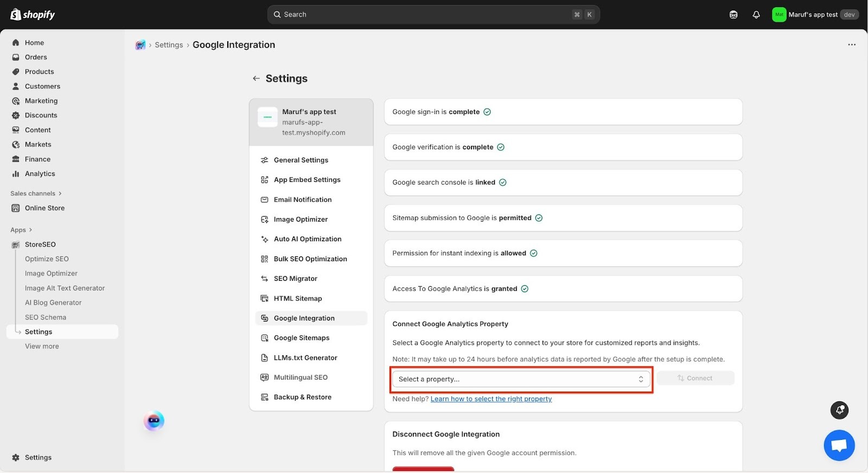Screen dimensions: 868x473
Task: Click the HTML Sitemap icon
Action: coord(265,299)
